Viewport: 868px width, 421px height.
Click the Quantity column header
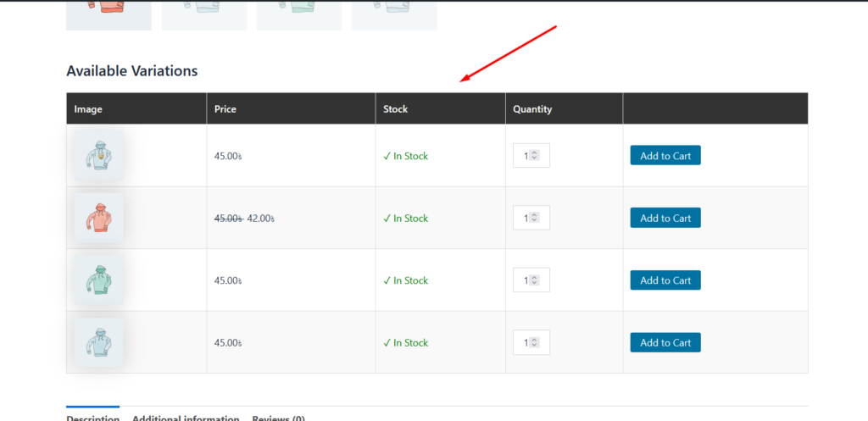pyautogui.click(x=532, y=109)
